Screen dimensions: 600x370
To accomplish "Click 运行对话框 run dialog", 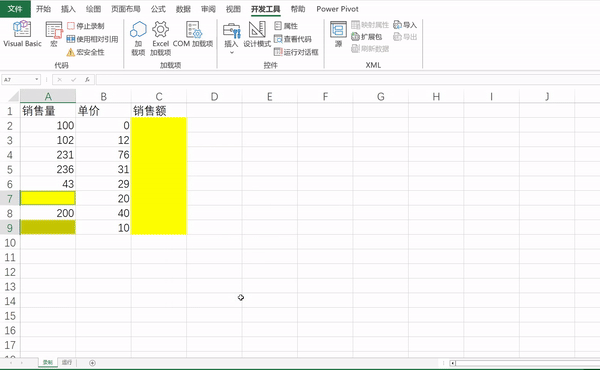I will 296,52.
